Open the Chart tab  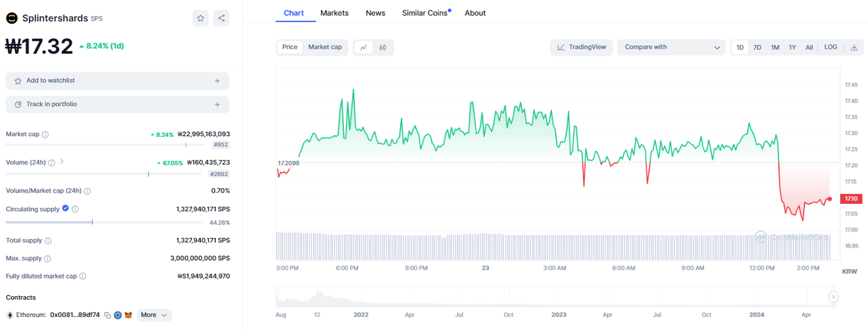(294, 13)
